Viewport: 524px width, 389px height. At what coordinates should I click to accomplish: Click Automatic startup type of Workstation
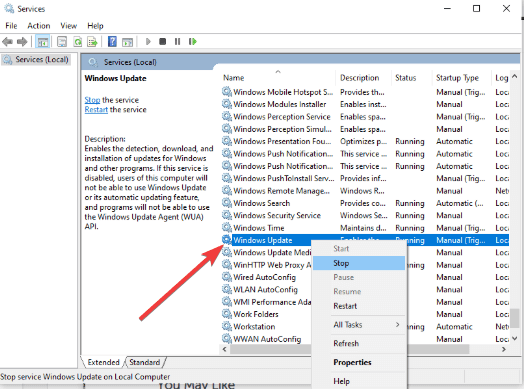[x=454, y=327]
